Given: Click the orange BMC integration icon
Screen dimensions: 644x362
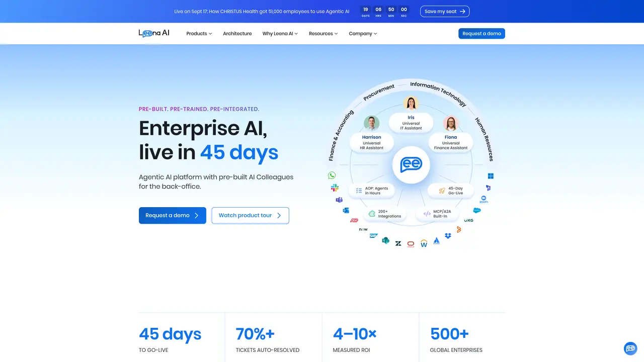Looking at the screenshot, I should [x=459, y=229].
